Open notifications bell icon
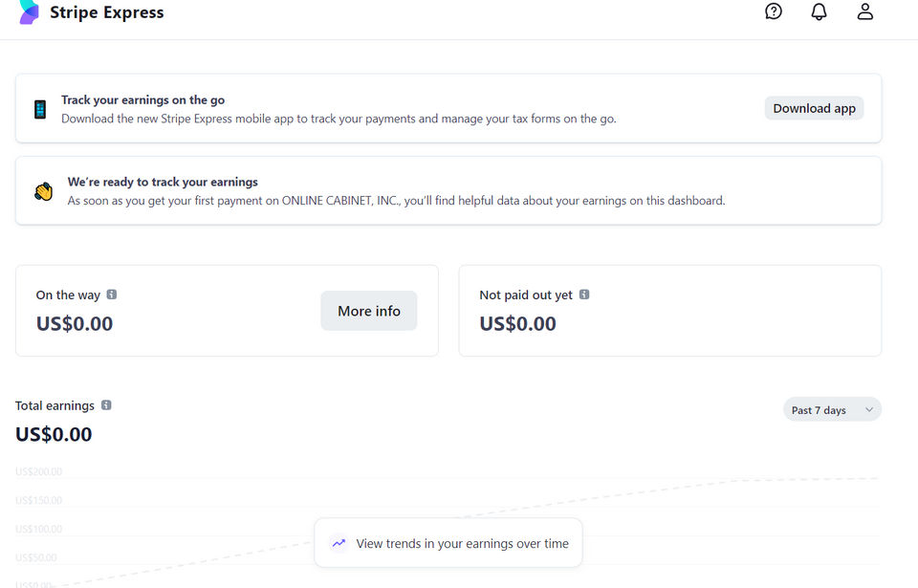The width and height of the screenshot is (918, 588). pos(820,11)
